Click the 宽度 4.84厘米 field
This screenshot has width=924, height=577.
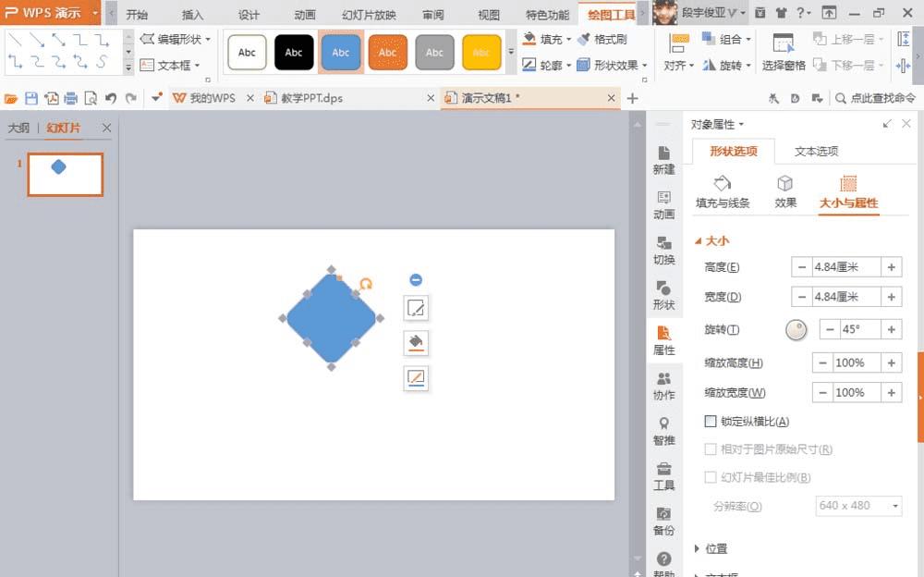846,297
